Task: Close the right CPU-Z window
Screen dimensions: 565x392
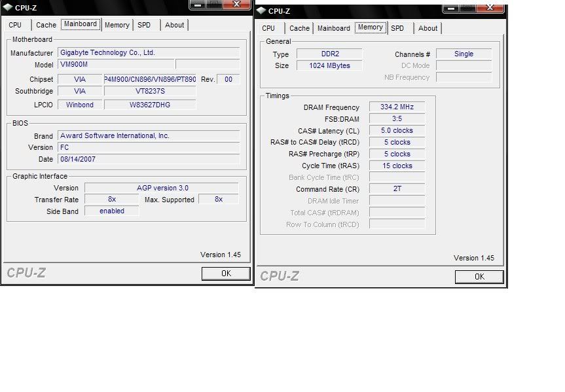Action: pos(490,8)
